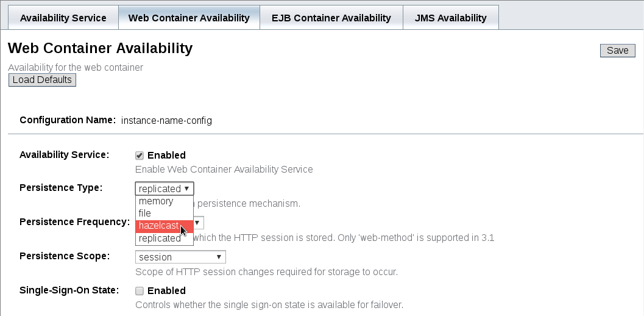Click the 'Single-Sign-On State:' label
The width and height of the screenshot is (644, 316).
tap(69, 290)
